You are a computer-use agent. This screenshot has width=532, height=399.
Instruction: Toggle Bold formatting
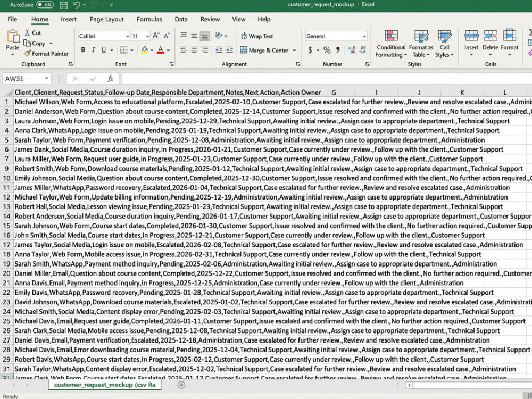click(x=83, y=50)
